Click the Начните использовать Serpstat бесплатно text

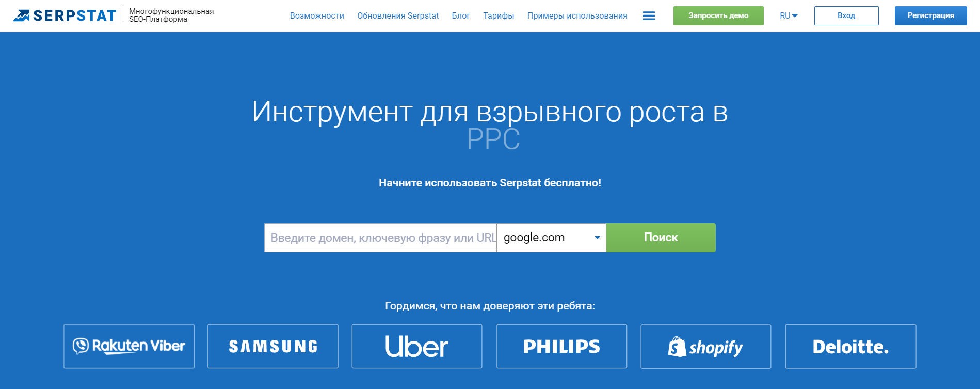point(490,183)
